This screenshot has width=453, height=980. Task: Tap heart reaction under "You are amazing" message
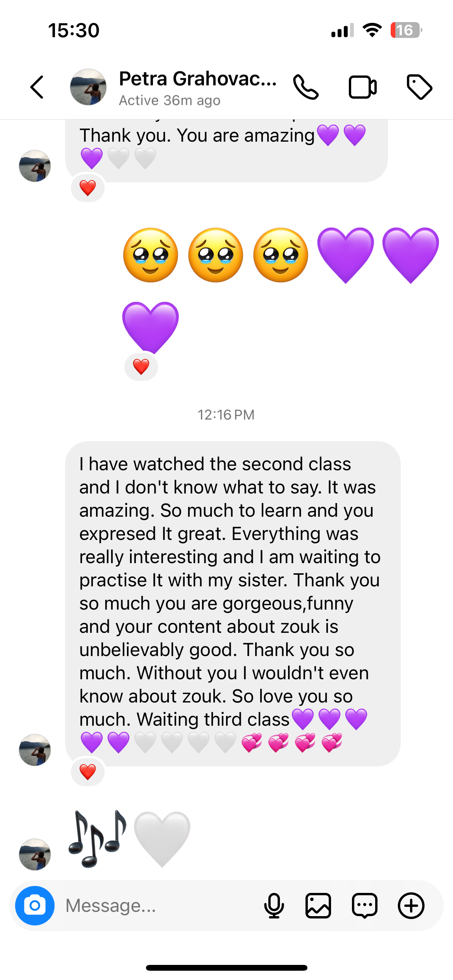(x=88, y=188)
